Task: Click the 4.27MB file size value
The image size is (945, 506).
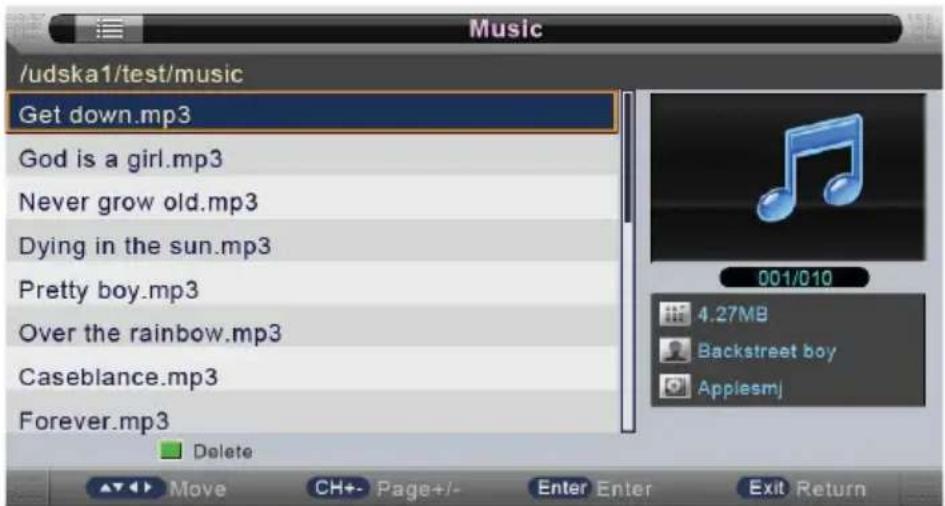Action: pos(732,314)
